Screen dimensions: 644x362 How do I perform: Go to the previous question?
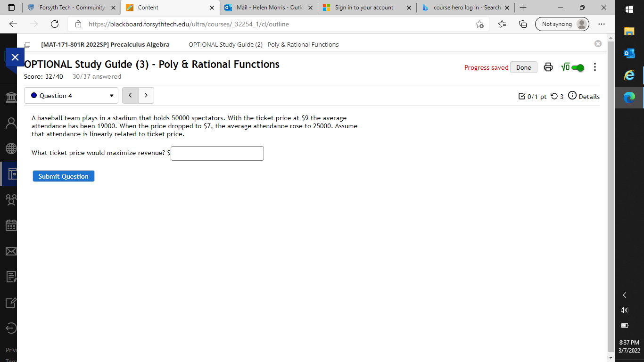[x=130, y=96]
